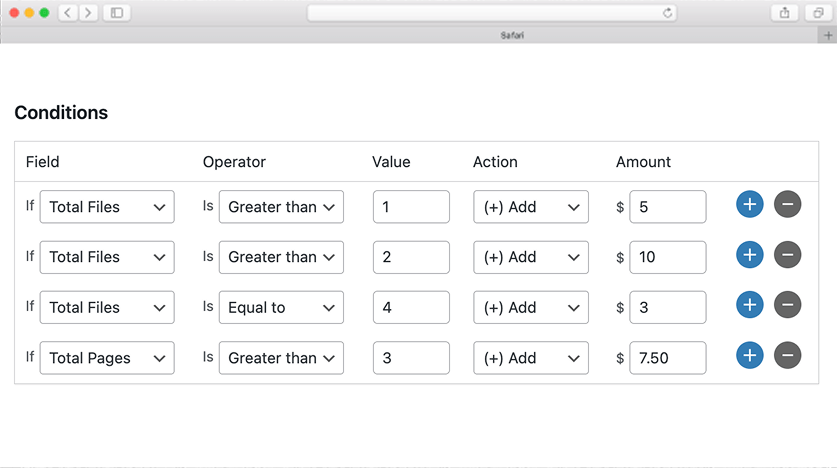837x468 pixels.
Task: Toggle the Safari sidebar
Action: pyautogui.click(x=117, y=13)
